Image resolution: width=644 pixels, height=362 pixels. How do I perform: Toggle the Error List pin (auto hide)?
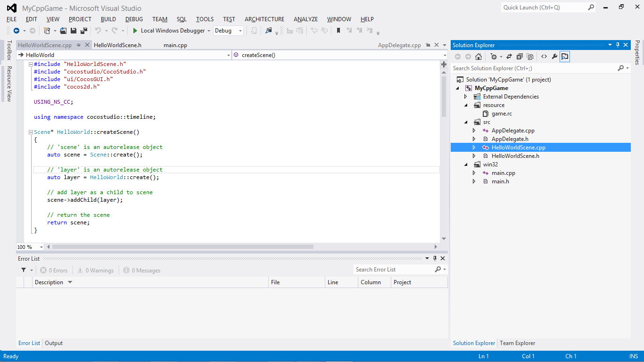(435, 258)
